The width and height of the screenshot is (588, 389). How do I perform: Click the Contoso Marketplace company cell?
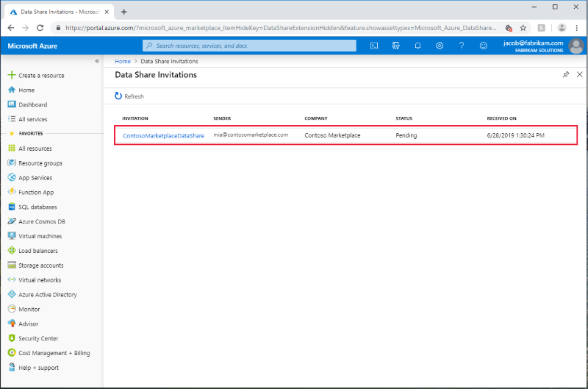[332, 135]
